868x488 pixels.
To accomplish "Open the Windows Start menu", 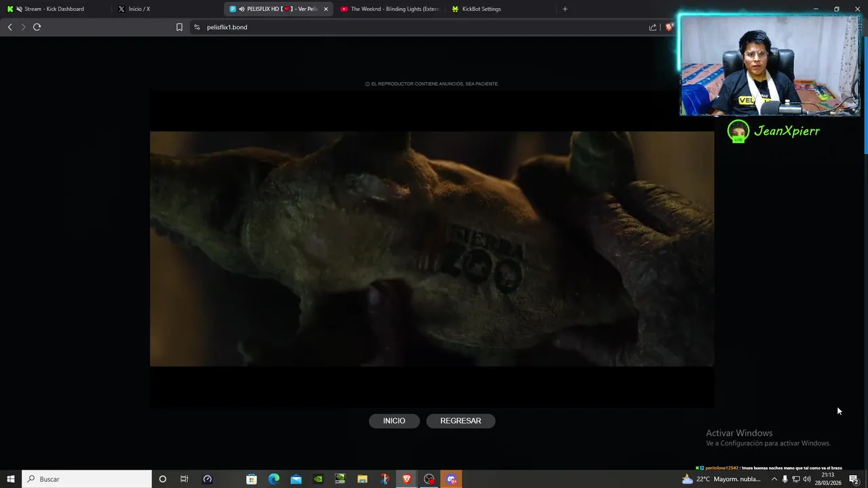I will (11, 479).
